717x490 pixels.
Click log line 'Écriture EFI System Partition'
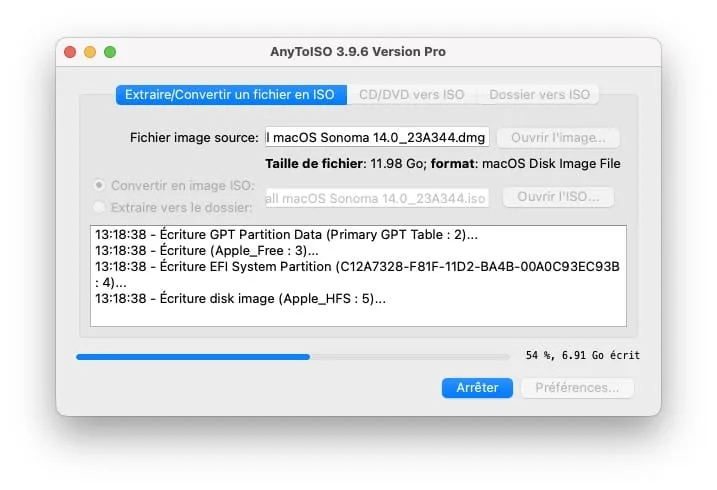tap(357, 274)
